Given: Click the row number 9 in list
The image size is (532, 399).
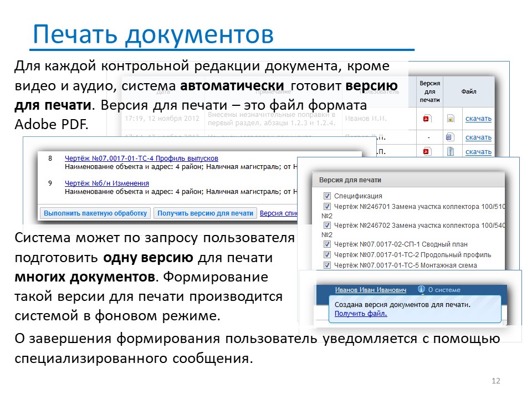Looking at the screenshot, I should 50,183.
